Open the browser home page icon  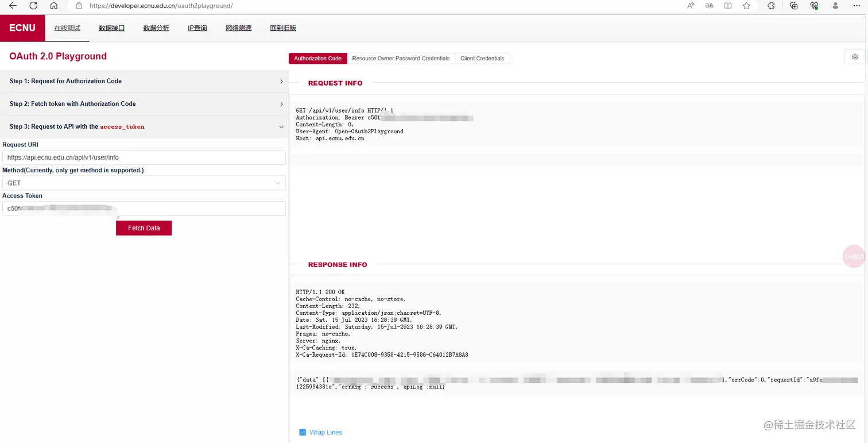tap(54, 6)
